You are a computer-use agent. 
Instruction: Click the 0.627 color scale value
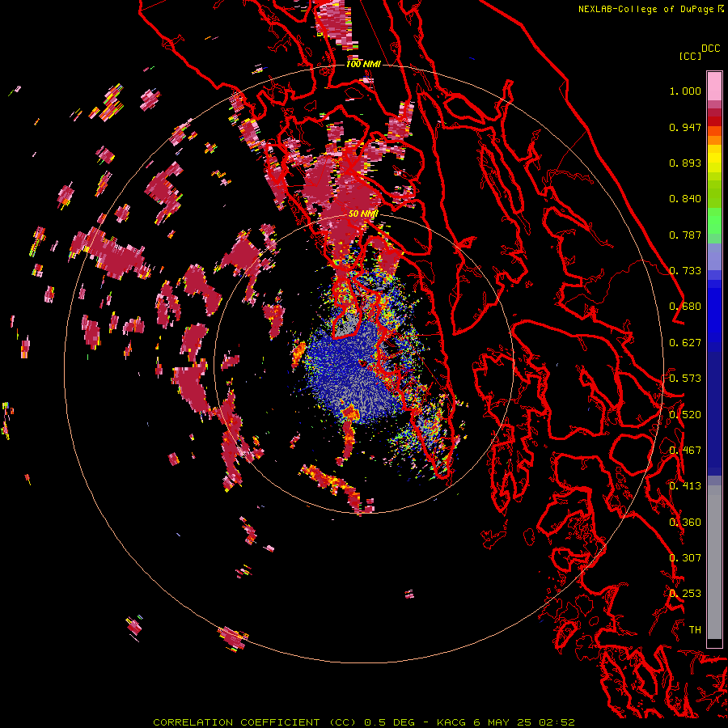click(x=685, y=343)
